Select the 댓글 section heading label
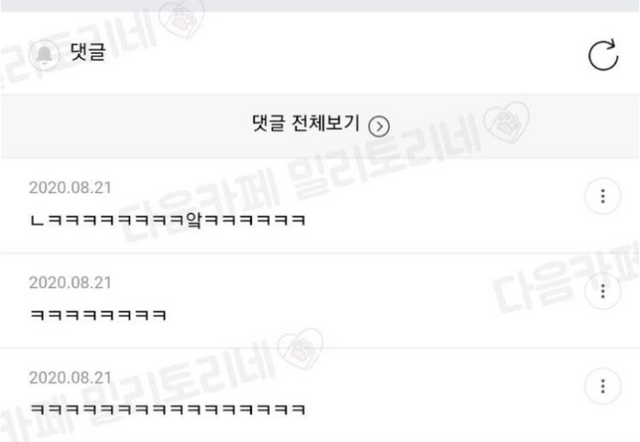Image resolution: width=640 pixels, height=442 pixels. click(88, 52)
